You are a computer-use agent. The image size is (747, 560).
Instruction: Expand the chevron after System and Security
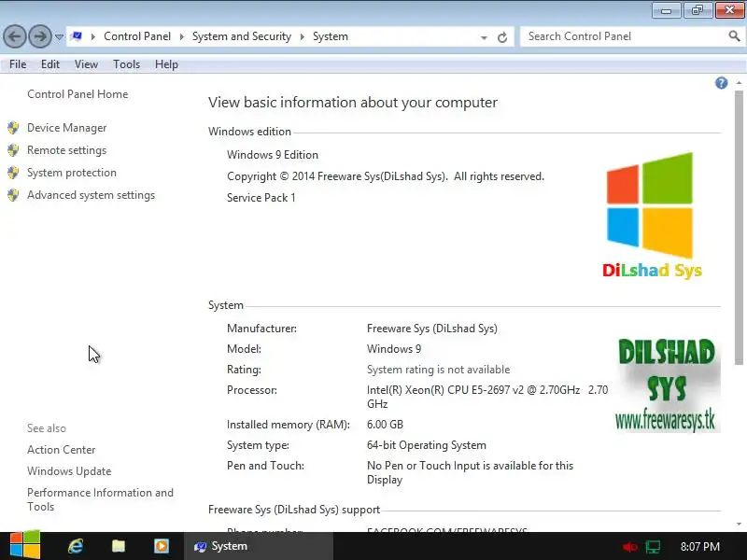(302, 36)
